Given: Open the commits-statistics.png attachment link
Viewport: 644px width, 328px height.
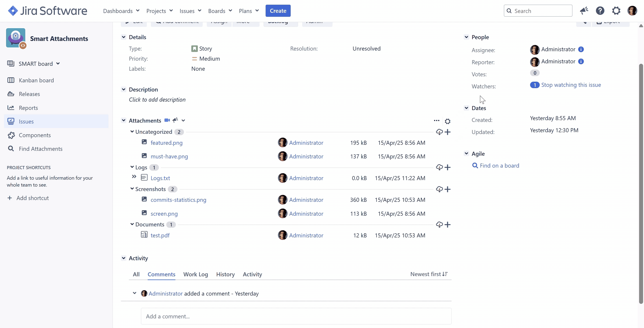Looking at the screenshot, I should (178, 200).
